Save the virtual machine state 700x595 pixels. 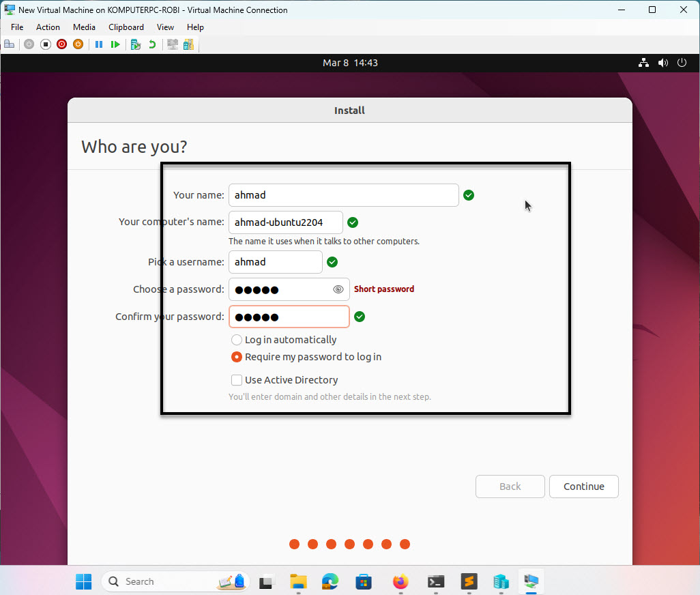tap(78, 44)
